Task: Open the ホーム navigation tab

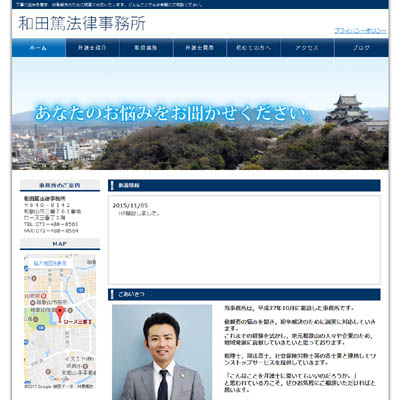Action: pyautogui.click(x=39, y=48)
